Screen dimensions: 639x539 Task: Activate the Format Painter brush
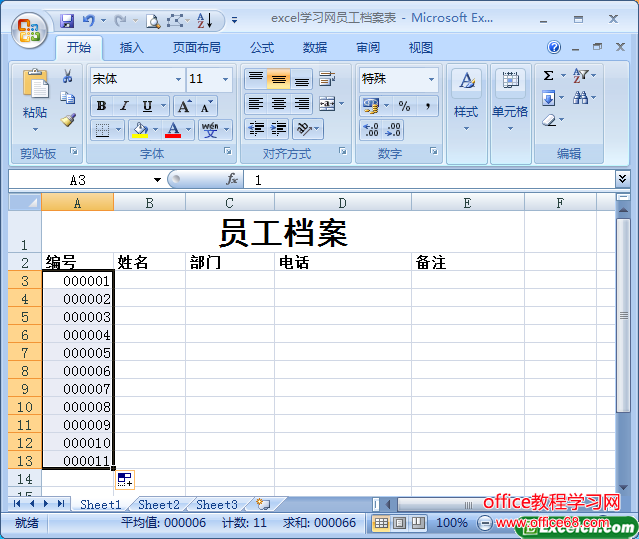point(68,120)
